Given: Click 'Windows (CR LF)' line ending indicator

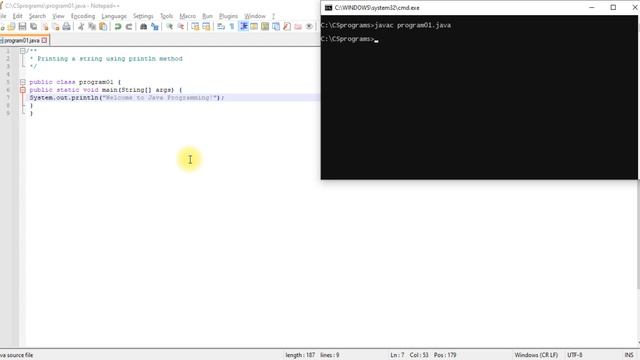Looking at the screenshot, I should pyautogui.click(x=536, y=355).
